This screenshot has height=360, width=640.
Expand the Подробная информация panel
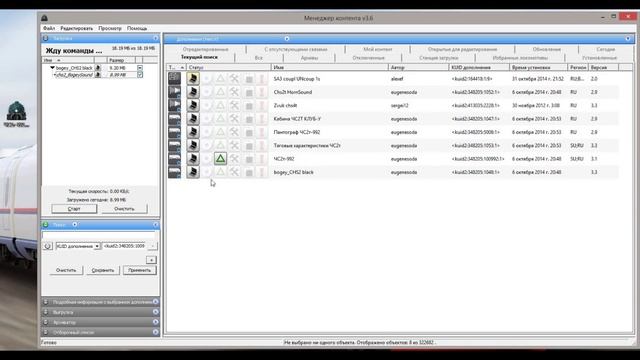156,302
